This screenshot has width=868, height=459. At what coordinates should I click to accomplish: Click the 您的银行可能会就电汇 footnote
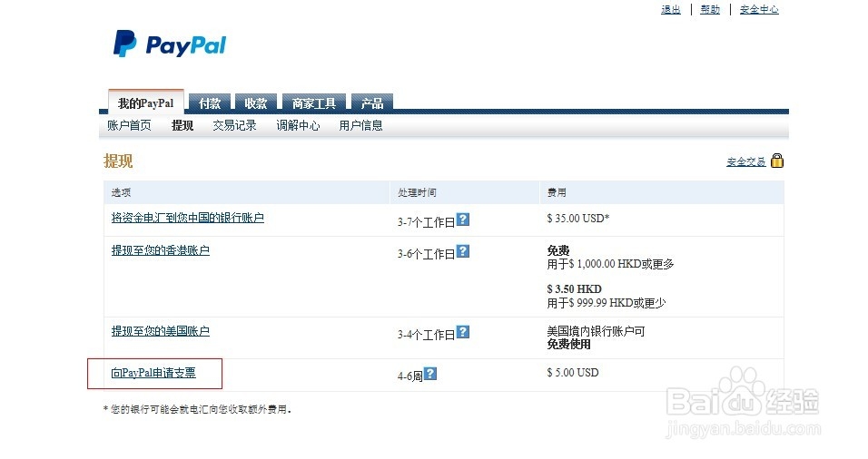197,409
